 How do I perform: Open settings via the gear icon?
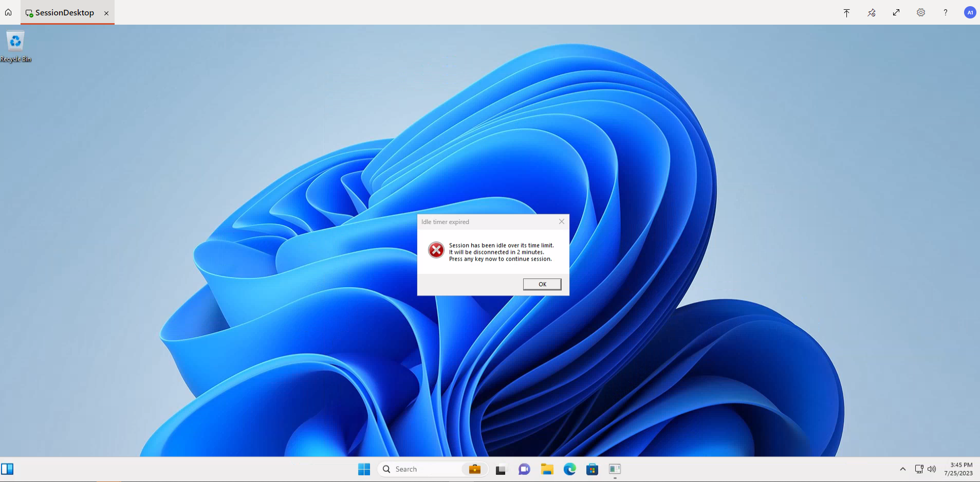click(x=920, y=12)
